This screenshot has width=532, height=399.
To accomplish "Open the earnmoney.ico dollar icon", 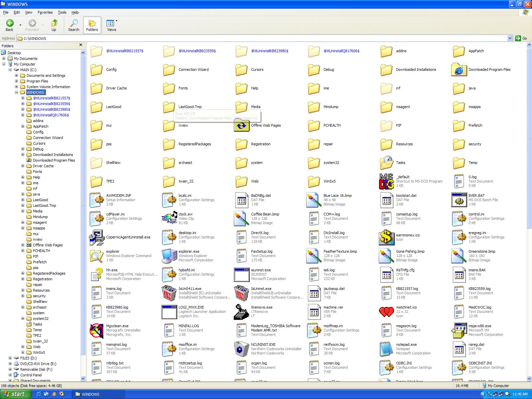I will [x=386, y=237].
